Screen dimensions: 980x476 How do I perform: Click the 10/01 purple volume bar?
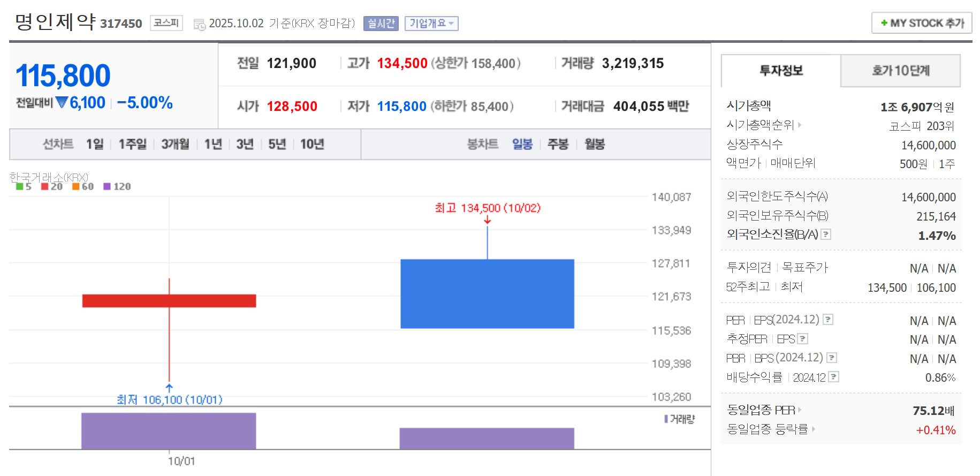pyautogui.click(x=169, y=431)
